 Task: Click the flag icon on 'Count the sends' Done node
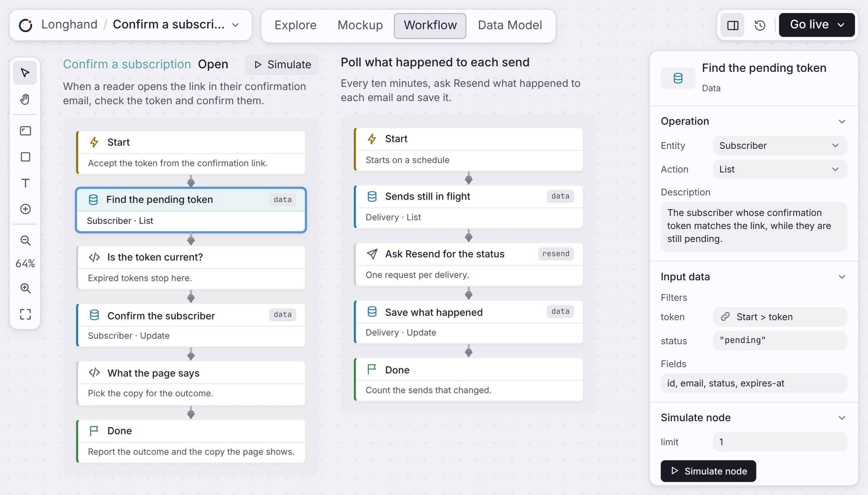click(x=372, y=370)
